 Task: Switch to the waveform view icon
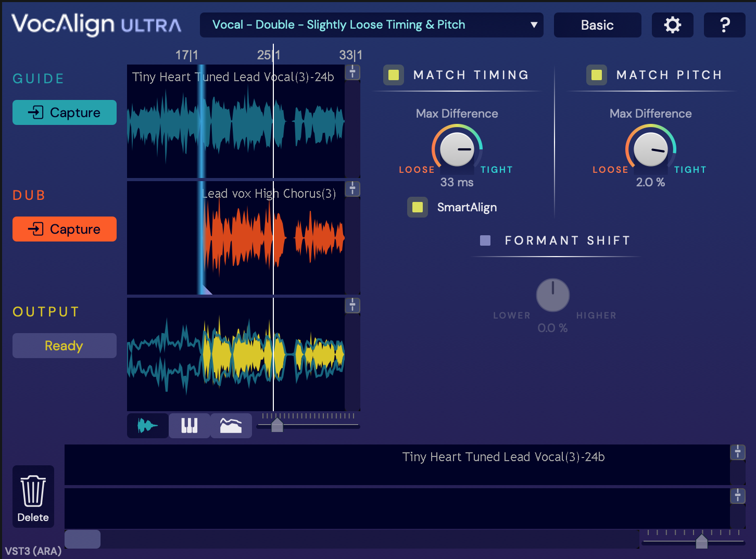pos(147,426)
